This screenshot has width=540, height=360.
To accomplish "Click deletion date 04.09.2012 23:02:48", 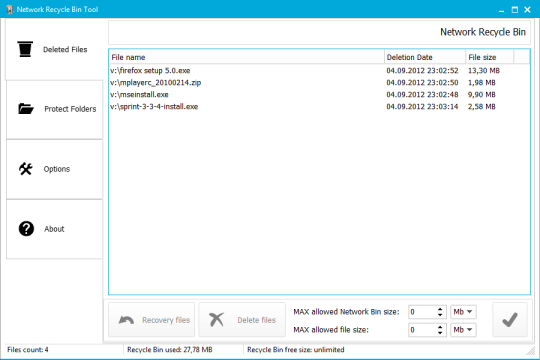I will tap(422, 94).
